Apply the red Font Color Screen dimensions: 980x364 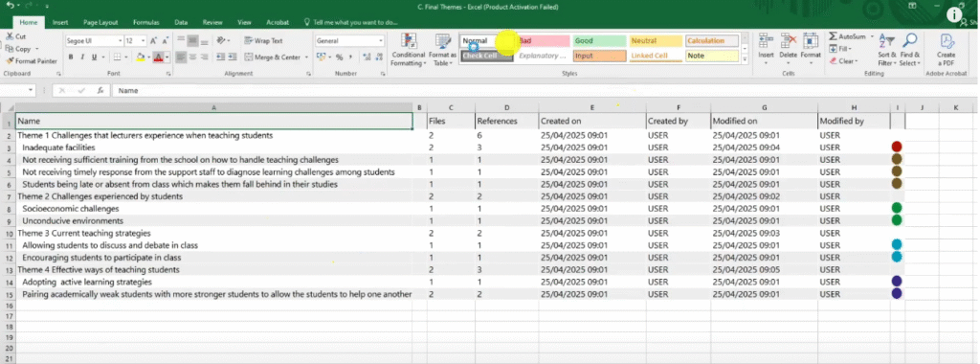[158, 57]
